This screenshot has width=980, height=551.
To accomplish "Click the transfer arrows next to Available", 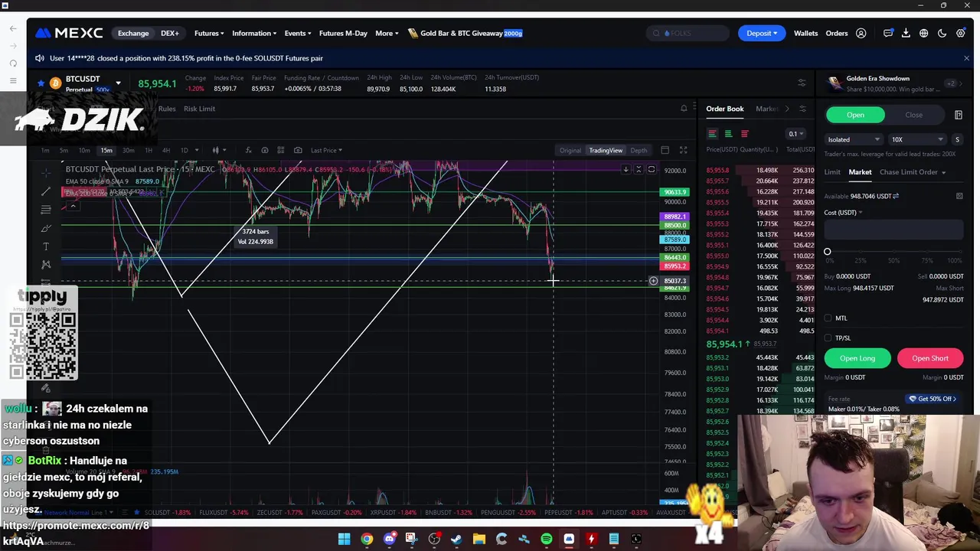I will click(896, 196).
